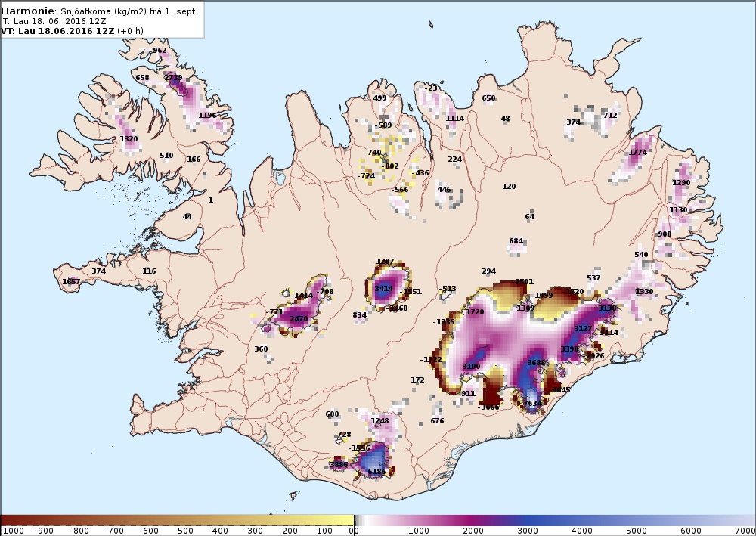Click the 1330 value label
756x536 pixels.
coord(644,292)
